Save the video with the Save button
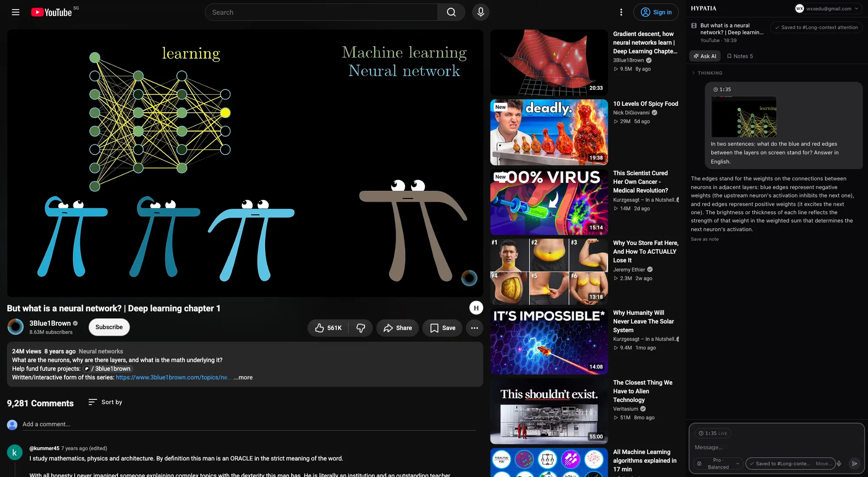 442,328
